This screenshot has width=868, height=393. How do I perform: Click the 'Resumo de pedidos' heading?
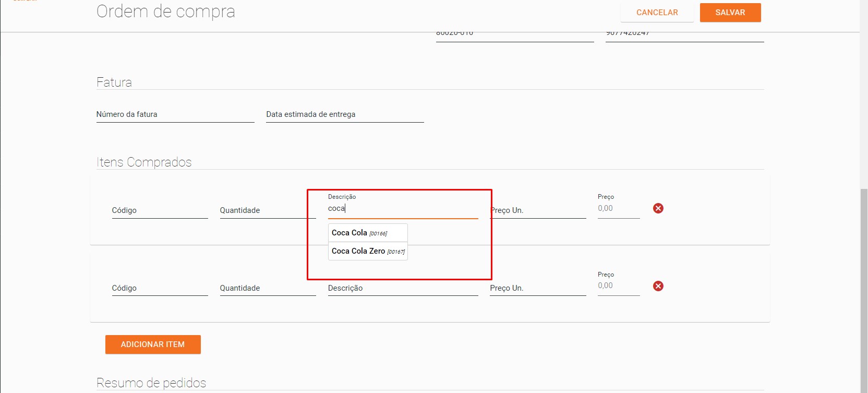click(x=151, y=383)
